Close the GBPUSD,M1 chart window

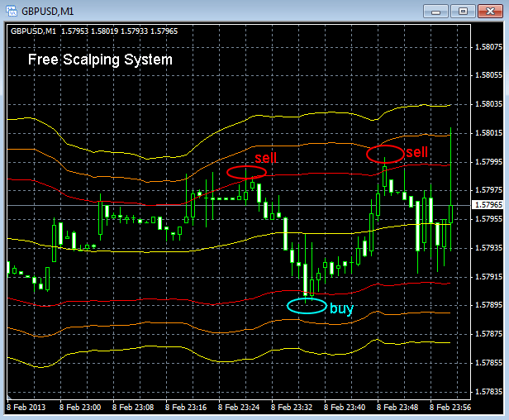click(490, 12)
